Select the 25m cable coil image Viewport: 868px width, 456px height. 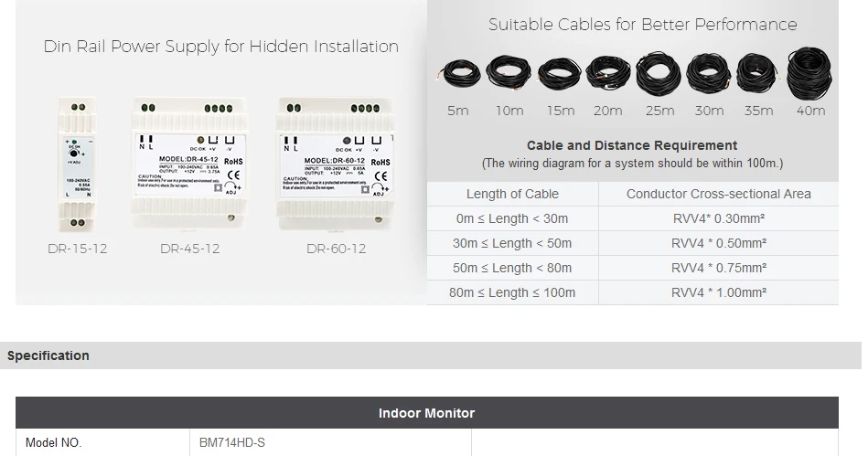(659, 74)
